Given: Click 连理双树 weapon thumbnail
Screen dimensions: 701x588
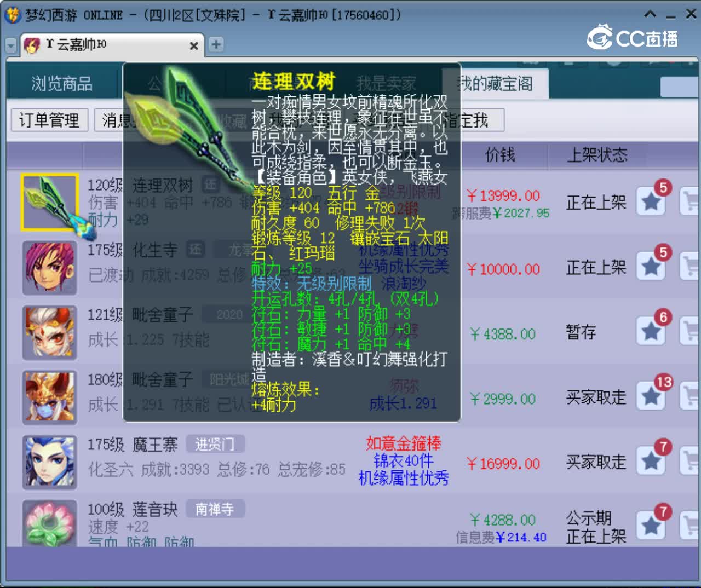Looking at the screenshot, I should pos(50,203).
